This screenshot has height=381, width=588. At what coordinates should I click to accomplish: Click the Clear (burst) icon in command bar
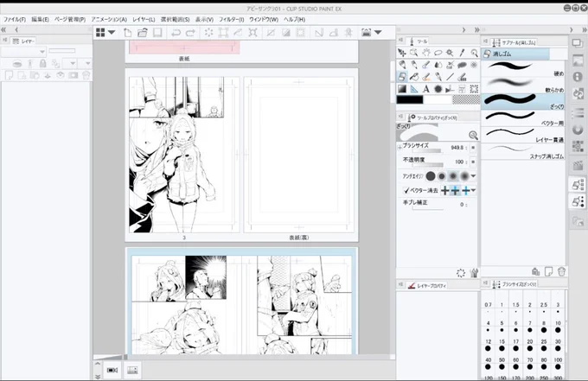[x=208, y=33]
